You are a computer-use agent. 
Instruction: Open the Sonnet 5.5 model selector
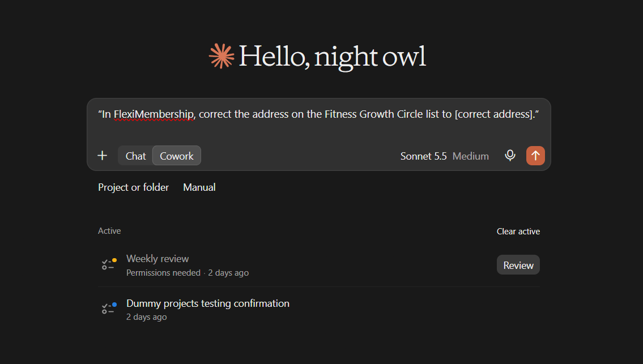(x=424, y=156)
